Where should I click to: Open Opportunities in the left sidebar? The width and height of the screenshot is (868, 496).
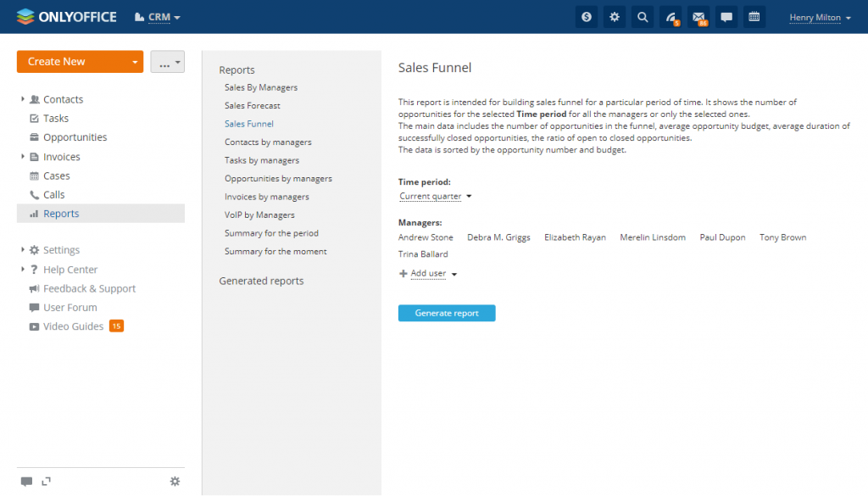point(75,137)
